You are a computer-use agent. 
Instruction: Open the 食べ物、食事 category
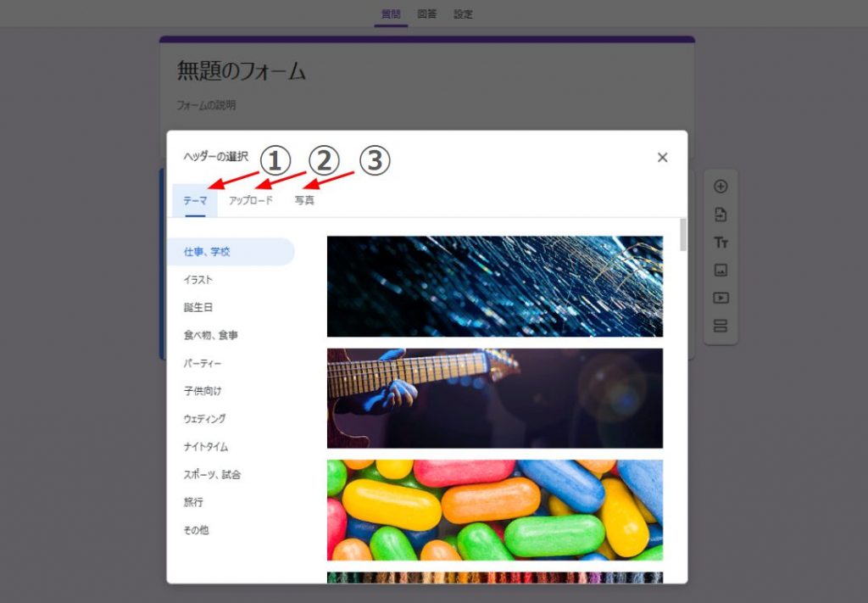coord(211,335)
